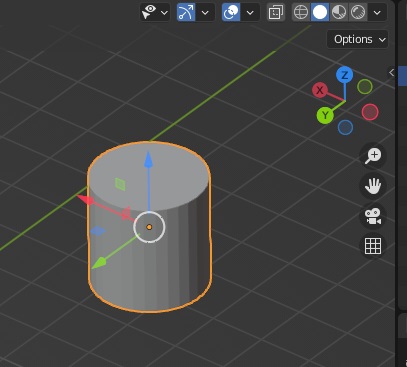Click the Z axis in navigation gizmo
Viewport: 407px width, 367px height.
coord(344,75)
